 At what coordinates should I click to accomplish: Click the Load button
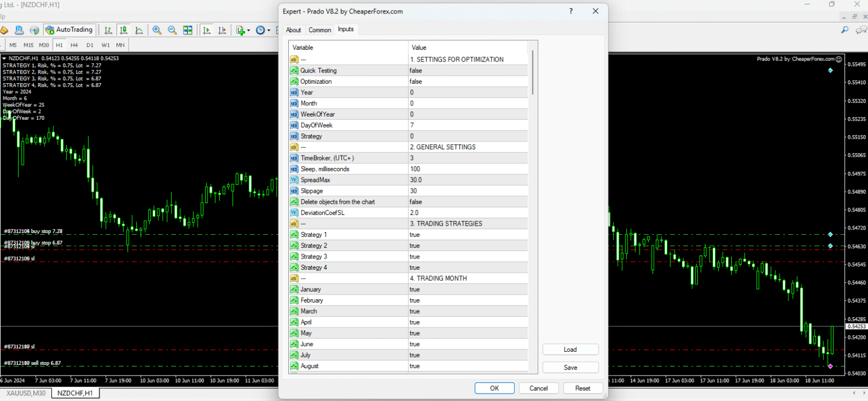click(570, 350)
